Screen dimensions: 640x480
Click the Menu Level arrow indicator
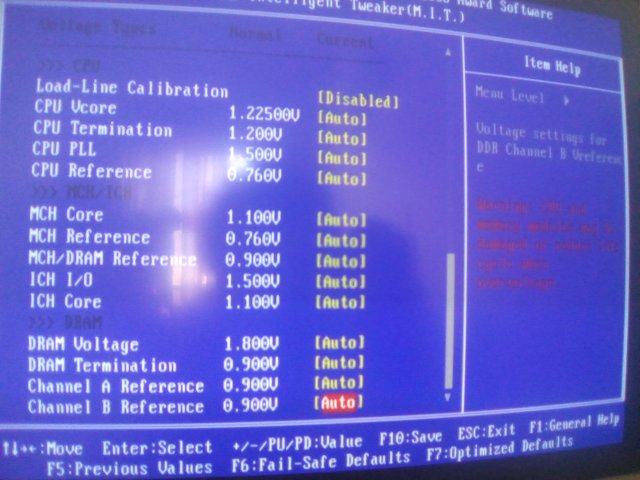pyautogui.click(x=567, y=100)
